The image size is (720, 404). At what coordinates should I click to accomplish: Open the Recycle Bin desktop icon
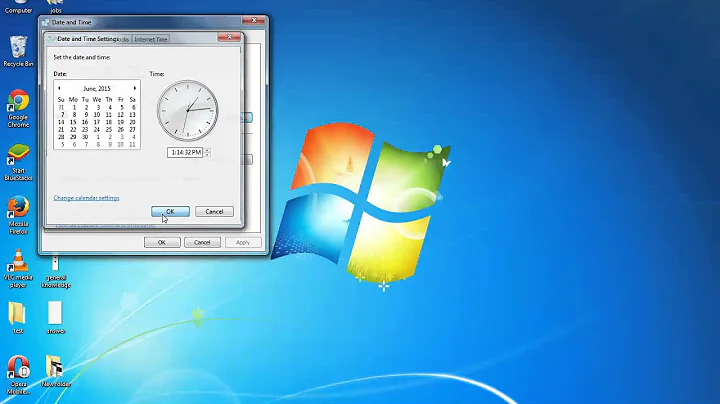tap(18, 51)
